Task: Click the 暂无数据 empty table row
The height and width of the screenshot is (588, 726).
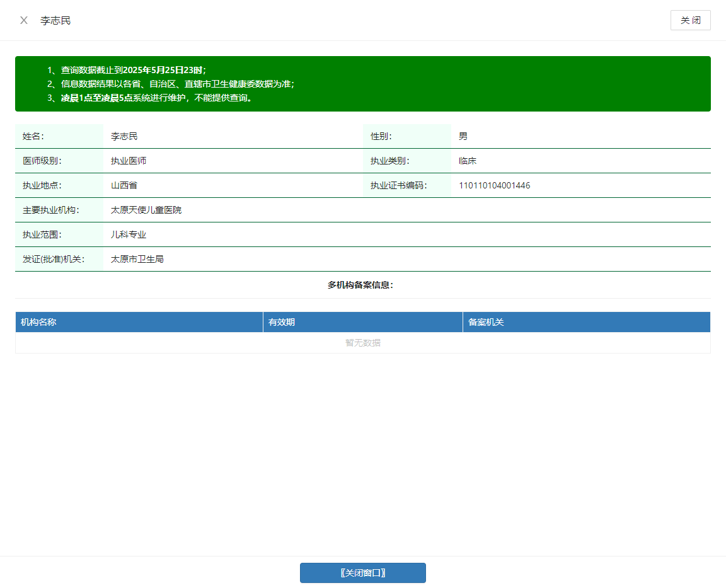Action: (x=362, y=343)
